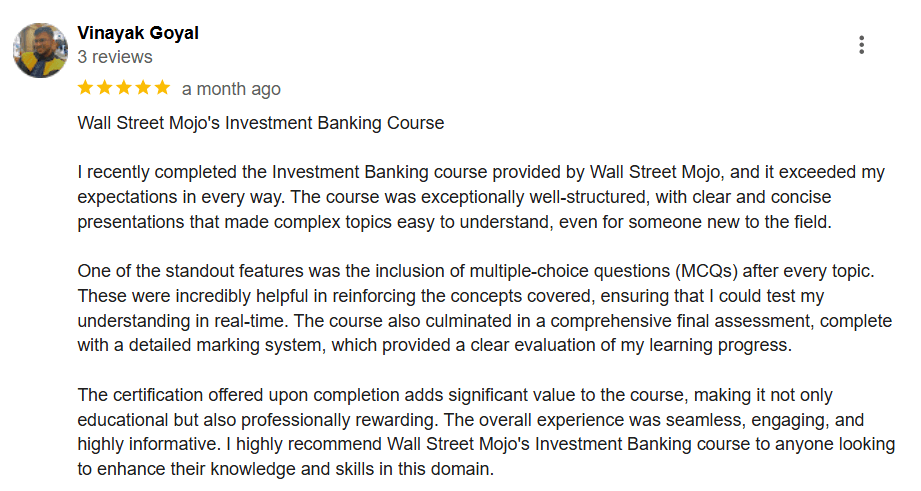The height and width of the screenshot is (491, 921).
Task: Click the third rating star
Action: pos(124,88)
